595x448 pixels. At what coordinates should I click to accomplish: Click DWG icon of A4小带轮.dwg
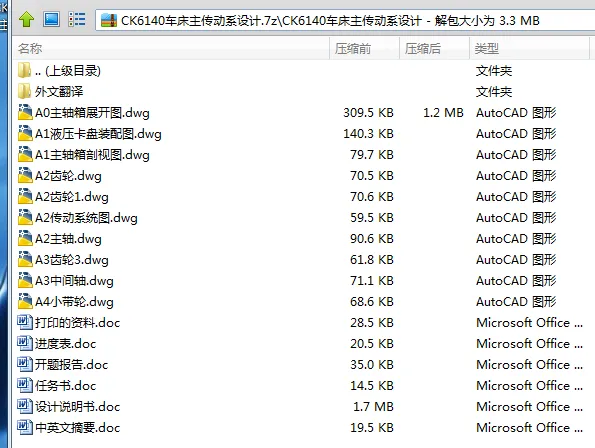(25, 301)
